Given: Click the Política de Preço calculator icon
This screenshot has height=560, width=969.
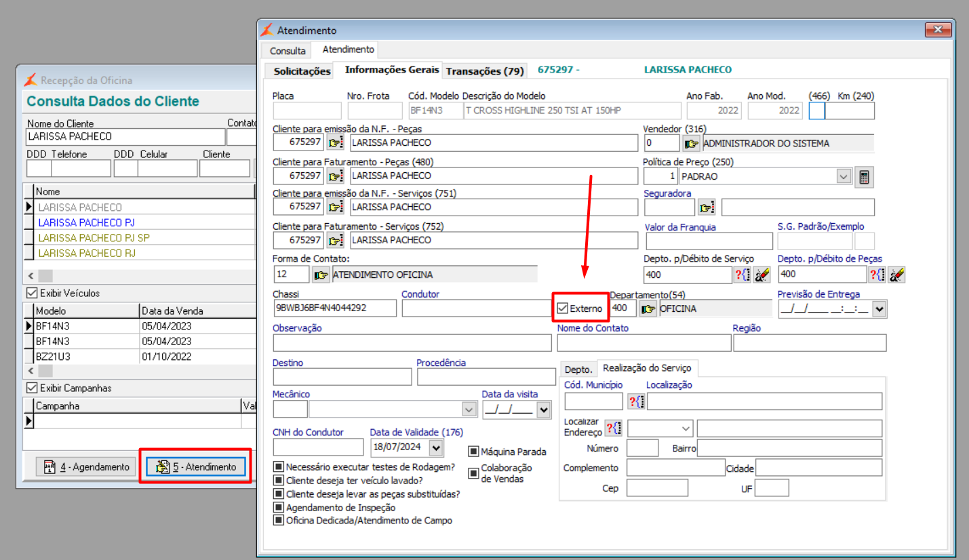Looking at the screenshot, I should (x=864, y=176).
